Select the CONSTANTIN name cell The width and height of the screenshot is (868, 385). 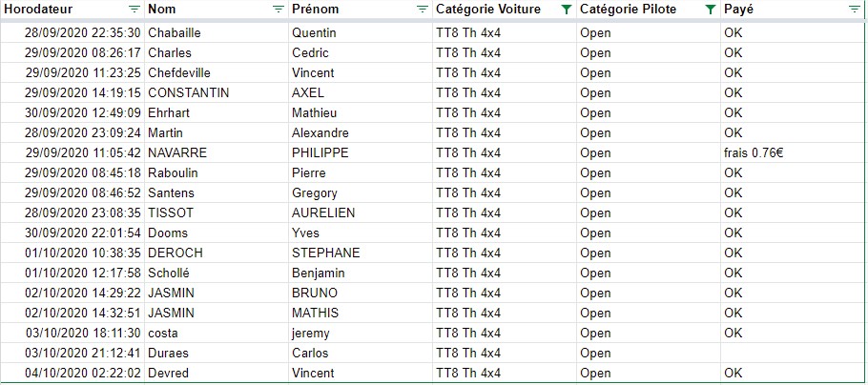tap(217, 93)
